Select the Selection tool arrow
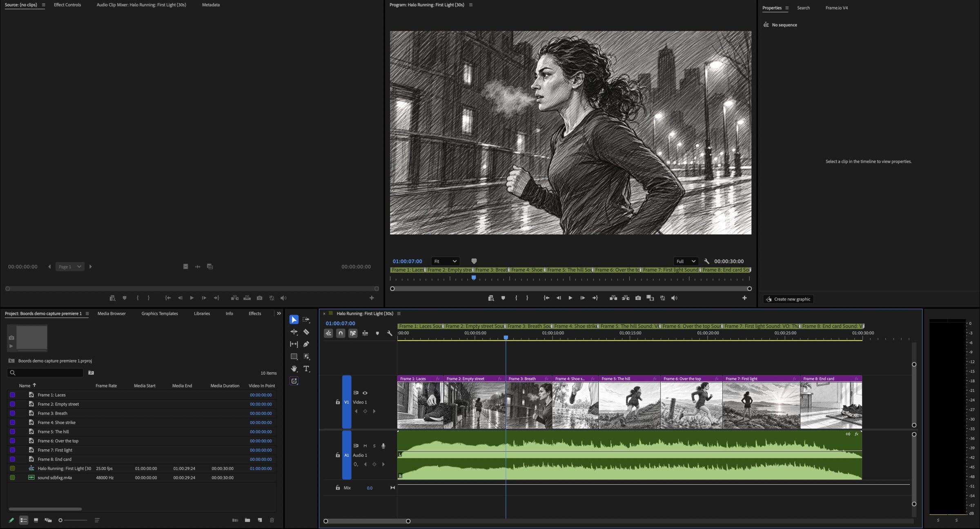 pos(294,319)
